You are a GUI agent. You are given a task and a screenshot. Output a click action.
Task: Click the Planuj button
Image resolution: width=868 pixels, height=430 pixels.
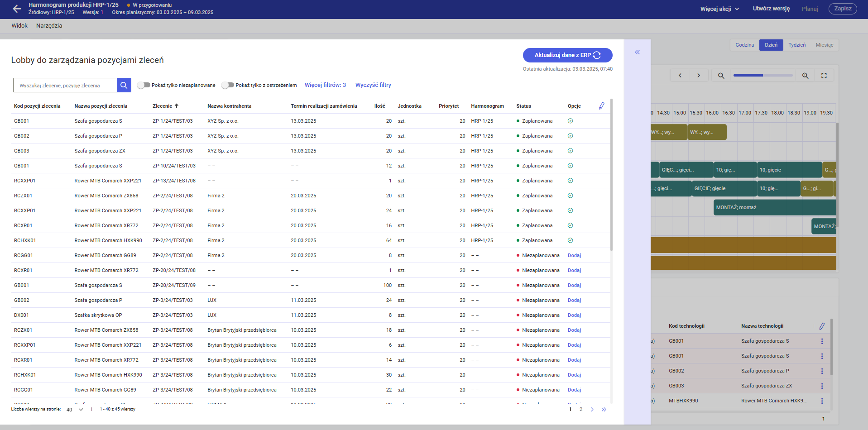810,9
